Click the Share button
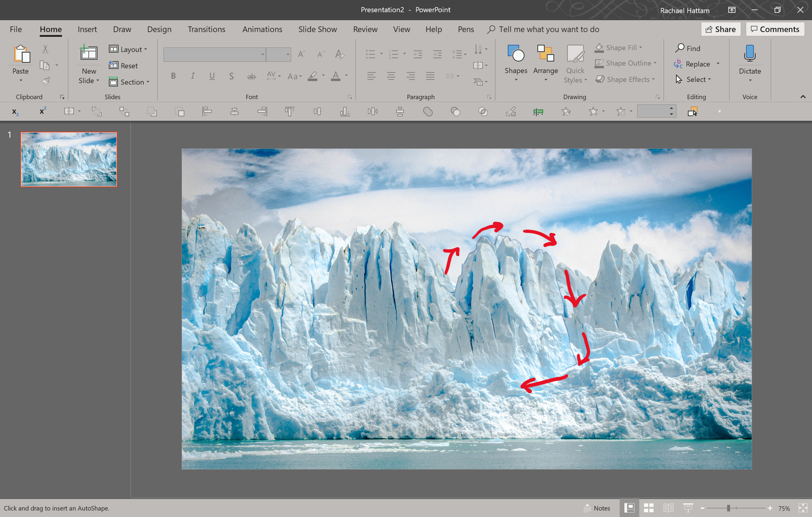The width and height of the screenshot is (812, 517). click(x=721, y=29)
